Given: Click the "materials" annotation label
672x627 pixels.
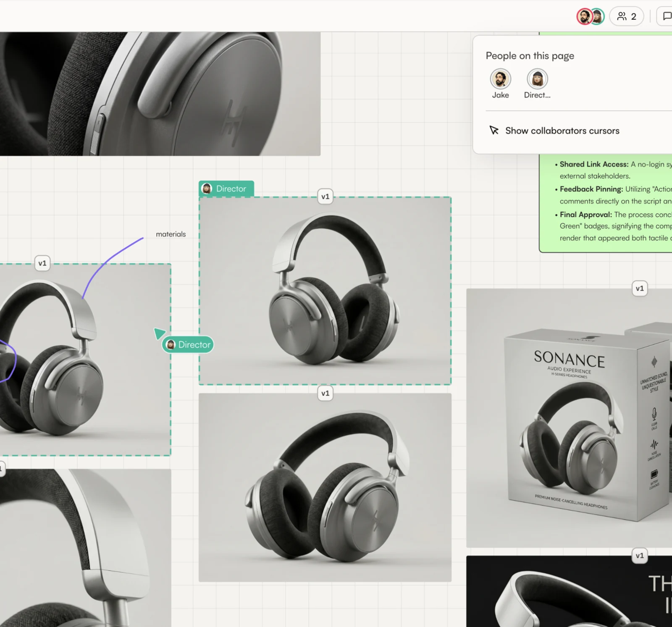Looking at the screenshot, I should pos(171,234).
